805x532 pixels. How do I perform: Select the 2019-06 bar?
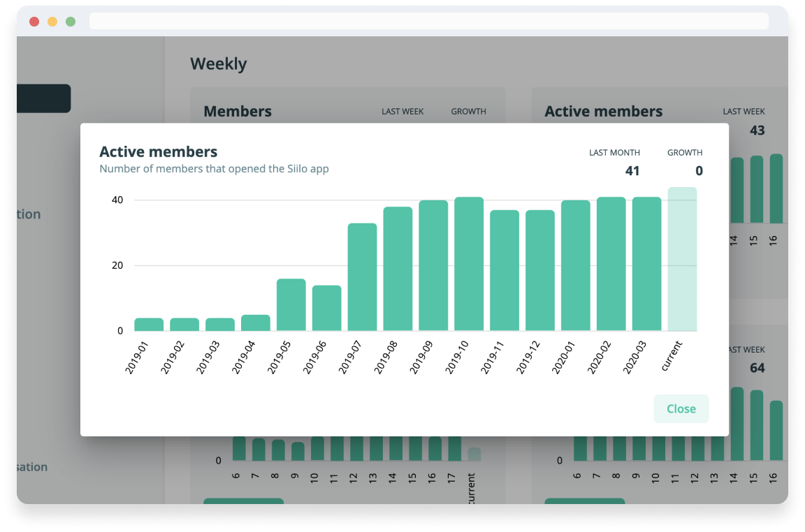point(326,308)
